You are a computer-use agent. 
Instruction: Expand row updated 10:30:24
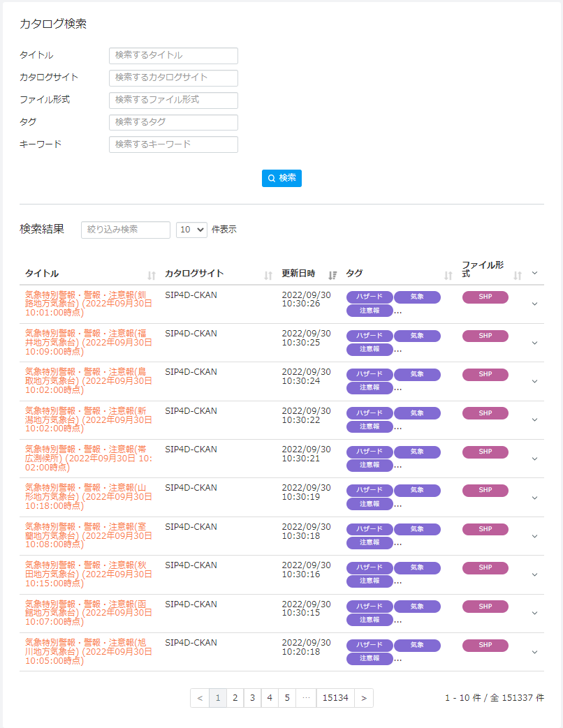[534, 381]
